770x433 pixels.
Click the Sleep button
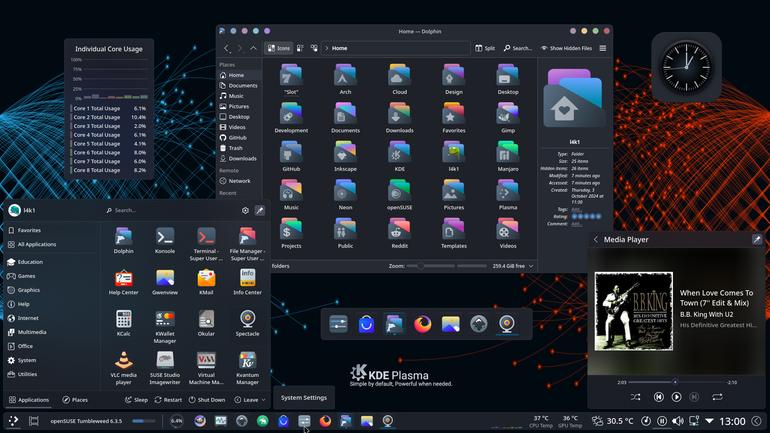[x=136, y=400]
